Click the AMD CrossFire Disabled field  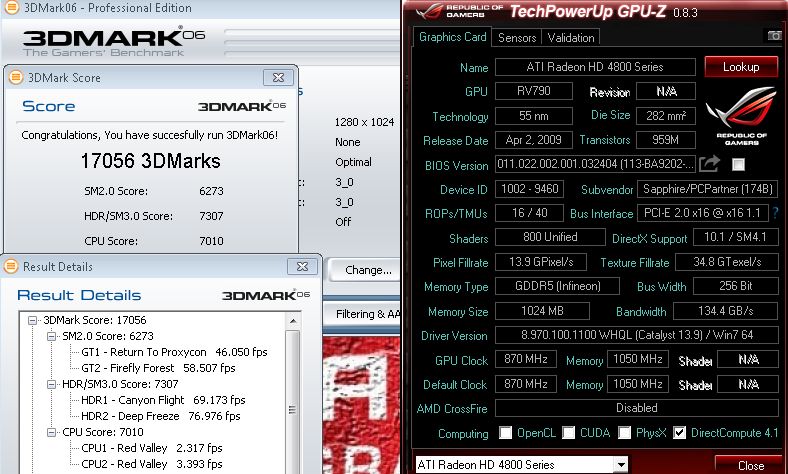(x=637, y=408)
